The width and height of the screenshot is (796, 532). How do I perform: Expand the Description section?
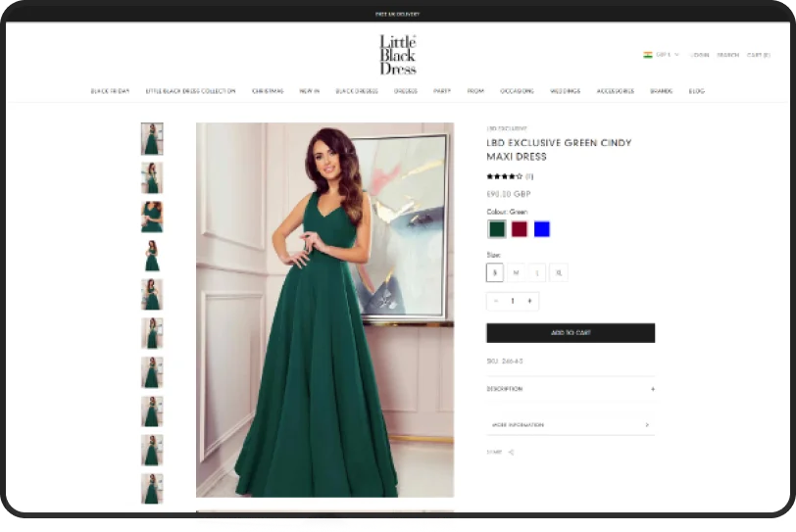570,389
